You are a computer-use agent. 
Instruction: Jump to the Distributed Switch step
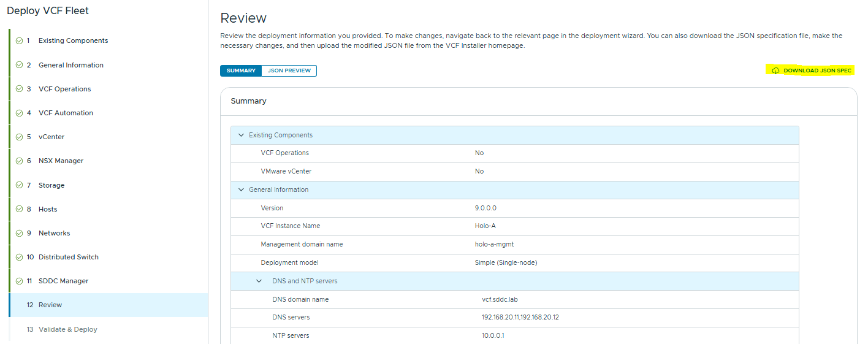point(68,257)
